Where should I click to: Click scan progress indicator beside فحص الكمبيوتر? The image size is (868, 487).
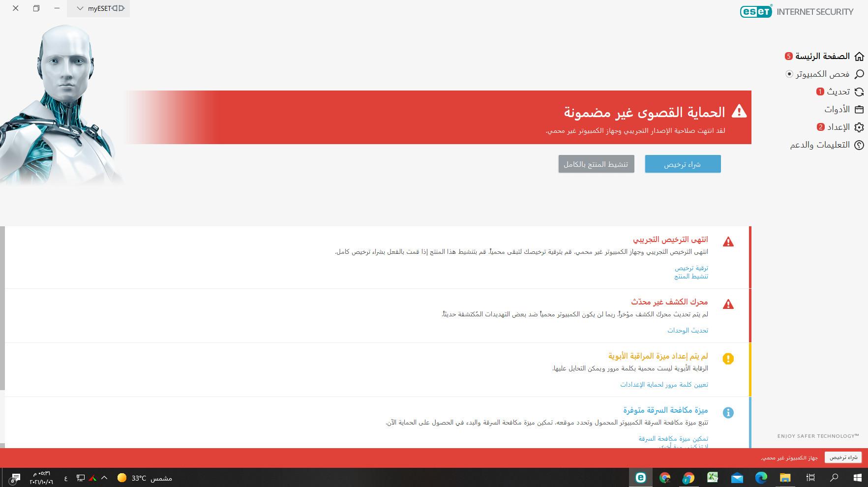[789, 74]
